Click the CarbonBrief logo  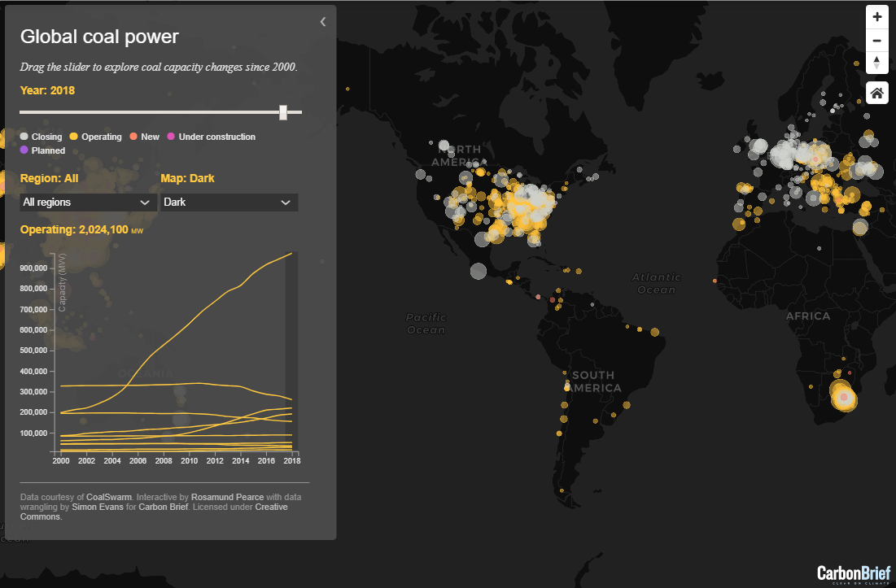point(853,573)
